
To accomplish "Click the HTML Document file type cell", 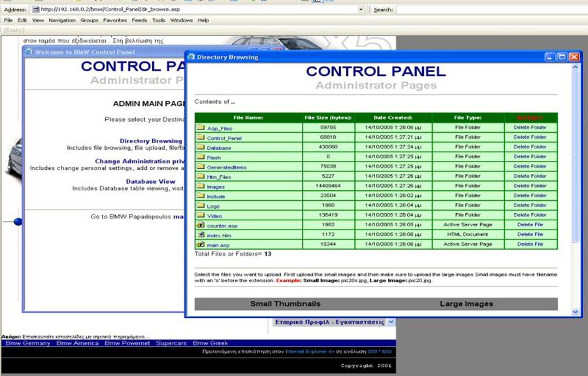I will click(468, 234).
